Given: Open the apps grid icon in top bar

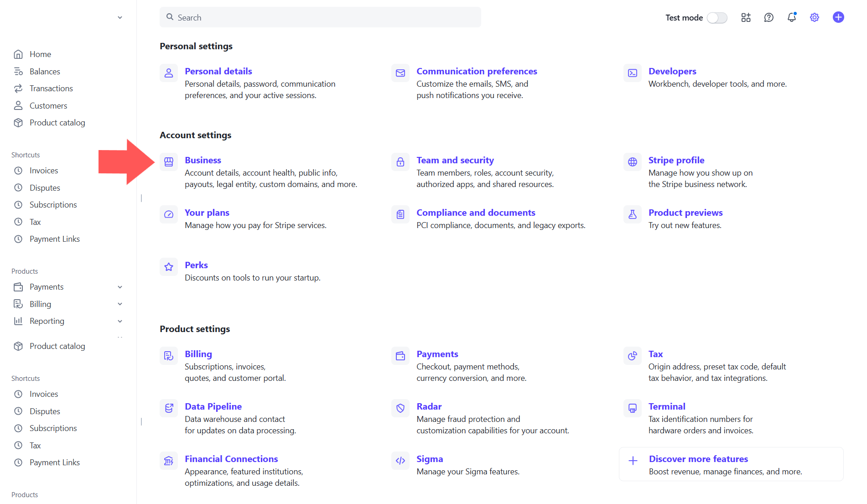Looking at the screenshot, I should [x=746, y=17].
